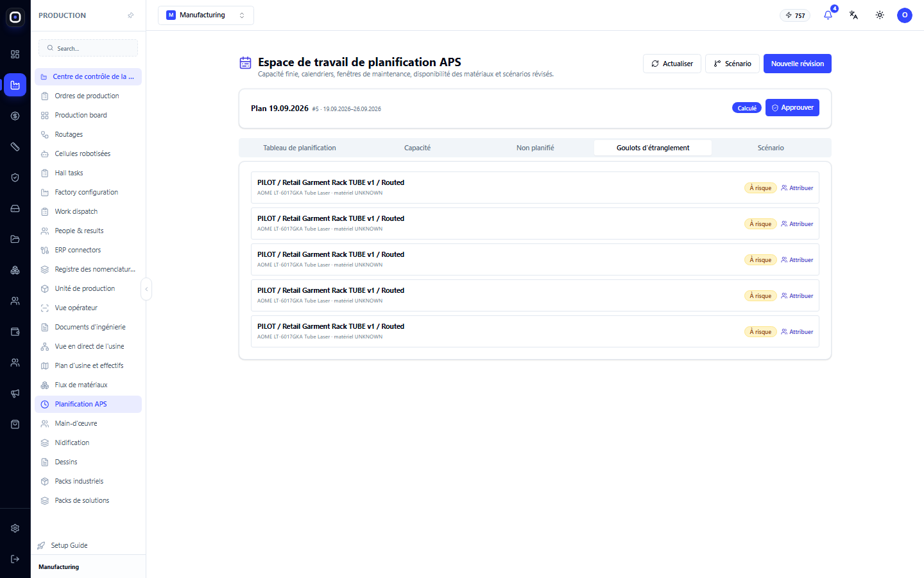
Task: Click the logout icon in left rail
Action: click(x=15, y=559)
